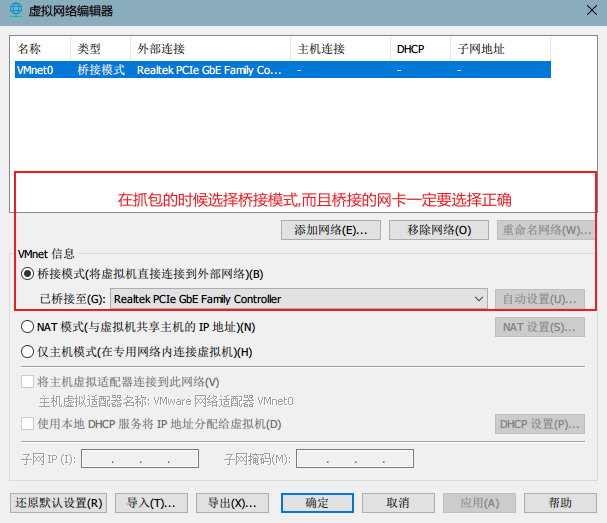Click the 取消 button
Image resolution: width=607 pixels, height=523 pixels.
[x=398, y=503]
